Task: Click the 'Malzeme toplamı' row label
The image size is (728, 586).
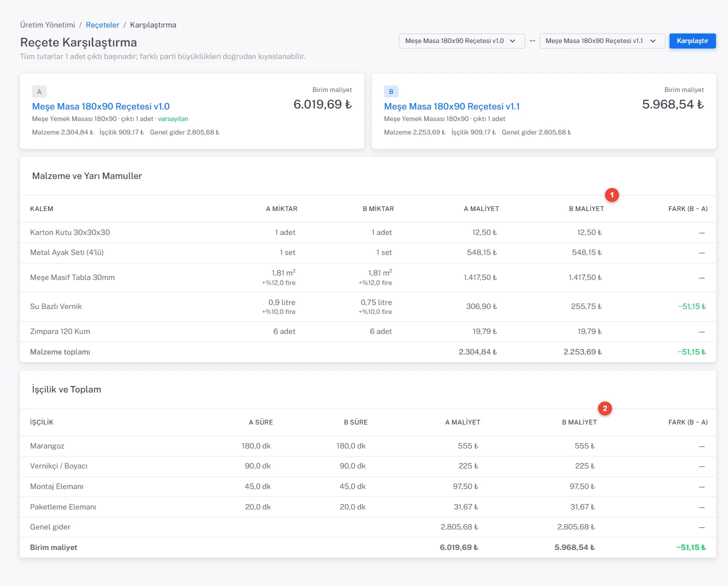Action: [x=60, y=352]
